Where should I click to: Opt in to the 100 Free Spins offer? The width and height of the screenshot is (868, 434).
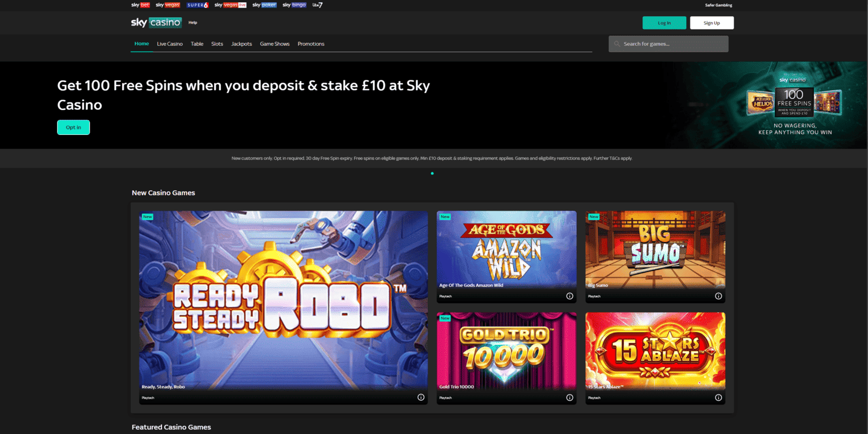pyautogui.click(x=73, y=127)
